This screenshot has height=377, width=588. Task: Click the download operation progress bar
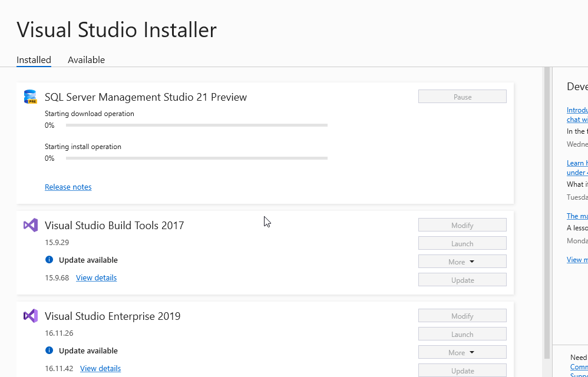(196, 125)
